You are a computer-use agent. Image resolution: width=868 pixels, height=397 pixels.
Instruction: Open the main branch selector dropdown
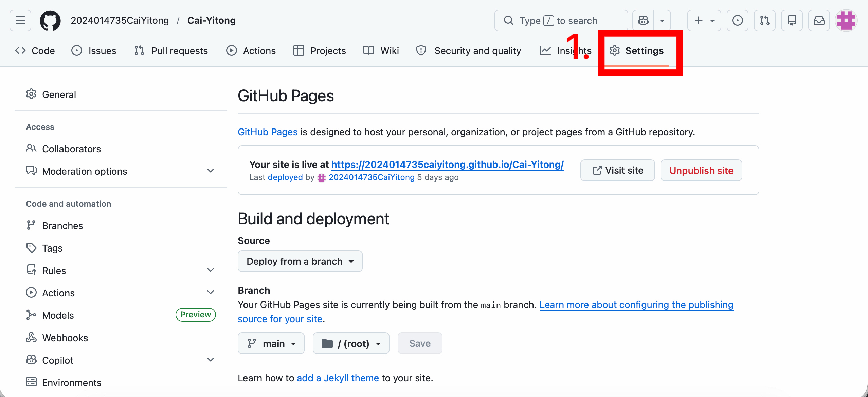point(271,343)
